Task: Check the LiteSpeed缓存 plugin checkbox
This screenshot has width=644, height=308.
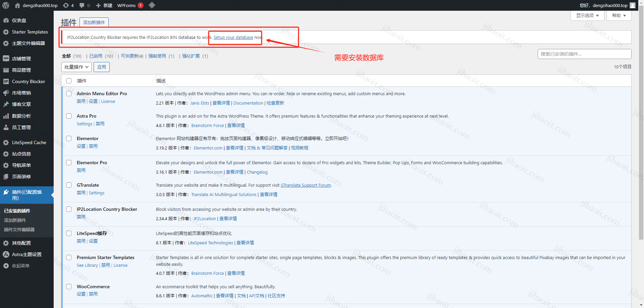Action: pyautogui.click(x=69, y=233)
